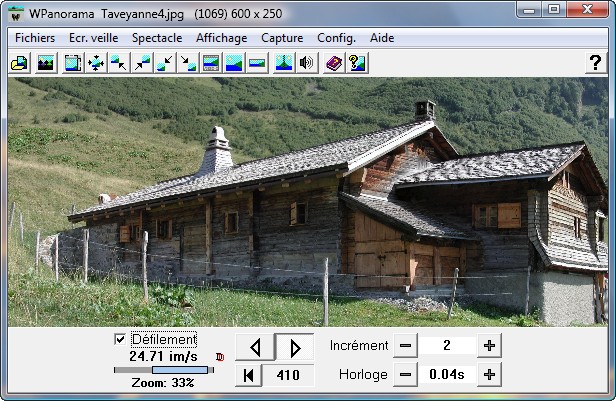
Task: Open the Aide menu
Action: (x=382, y=38)
